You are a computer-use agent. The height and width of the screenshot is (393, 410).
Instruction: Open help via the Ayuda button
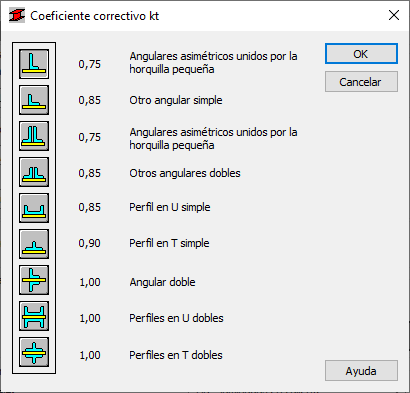[x=361, y=371]
